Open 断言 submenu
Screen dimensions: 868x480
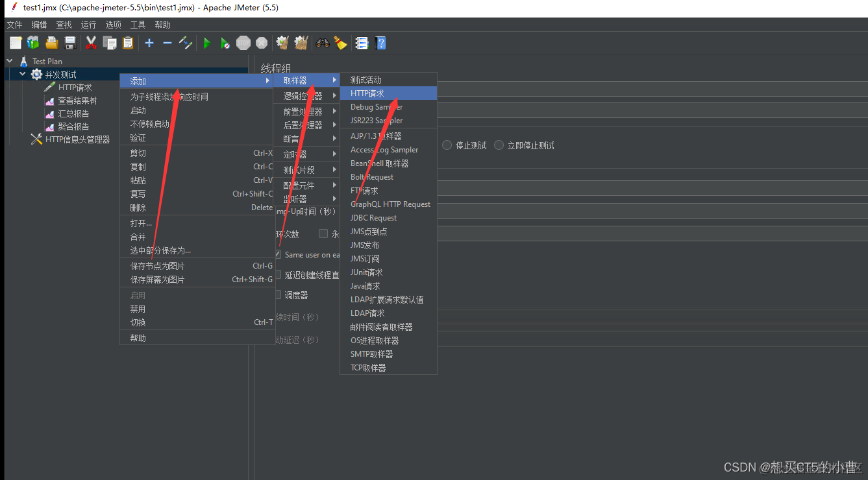306,139
